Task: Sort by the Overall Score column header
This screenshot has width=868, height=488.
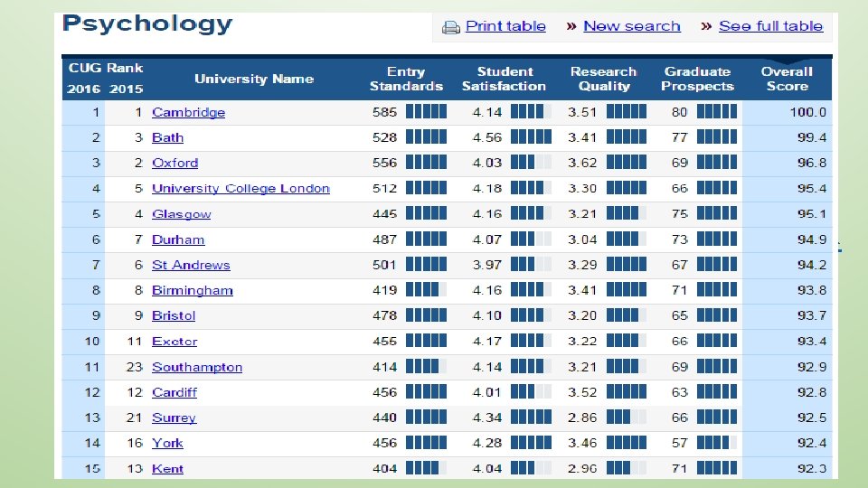Action: point(787,79)
